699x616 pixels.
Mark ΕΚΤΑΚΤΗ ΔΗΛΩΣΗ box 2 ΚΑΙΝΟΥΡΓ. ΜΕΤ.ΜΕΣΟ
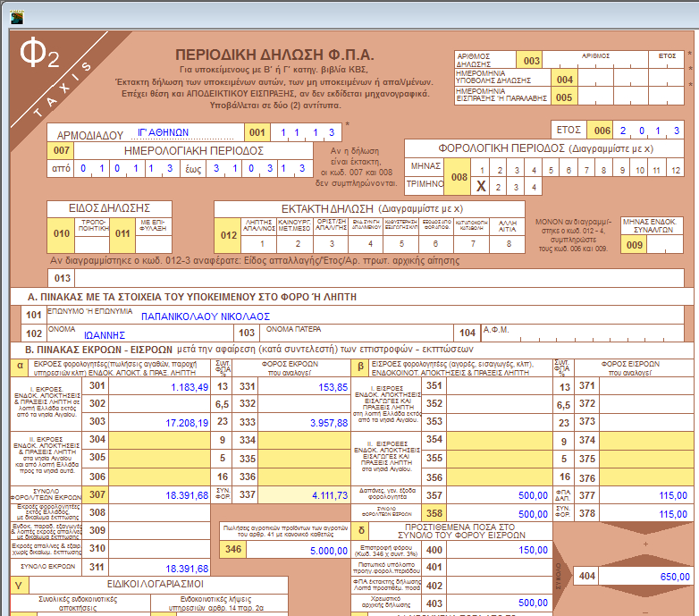click(x=295, y=244)
